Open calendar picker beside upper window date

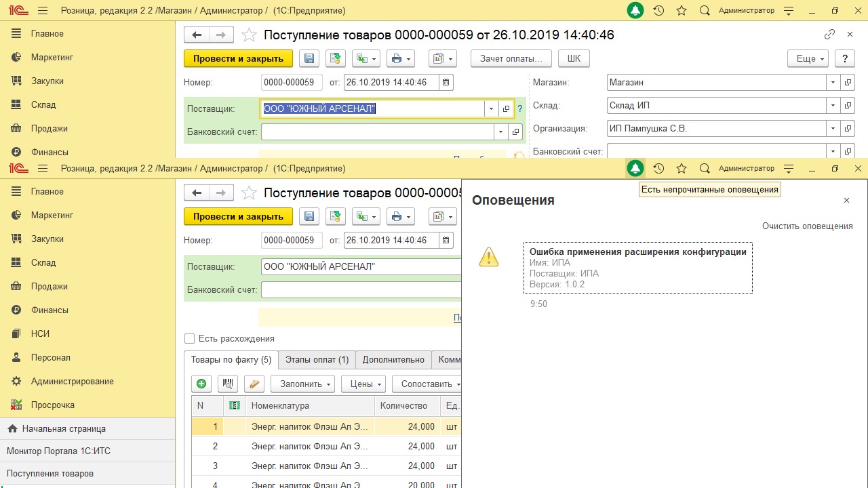(x=446, y=82)
